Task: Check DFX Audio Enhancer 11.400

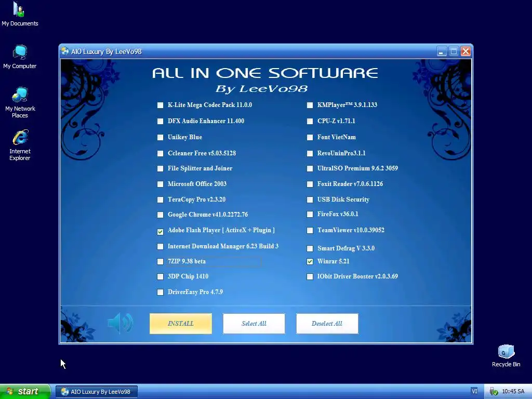Action: 160,121
